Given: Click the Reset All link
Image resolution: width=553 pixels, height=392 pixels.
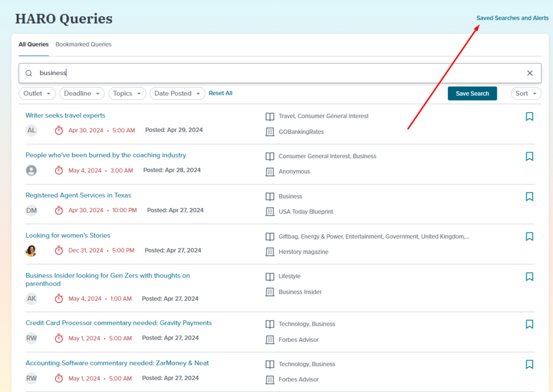Looking at the screenshot, I should click(220, 93).
